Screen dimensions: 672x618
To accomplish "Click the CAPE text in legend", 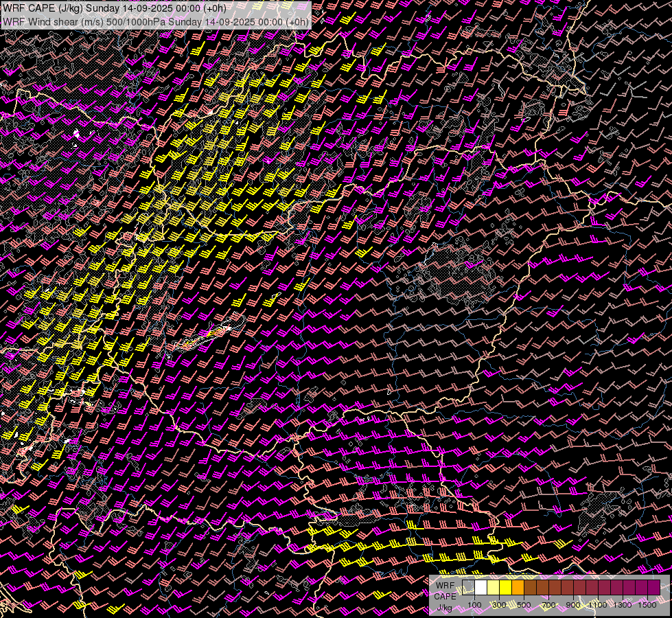I will click(x=445, y=596).
